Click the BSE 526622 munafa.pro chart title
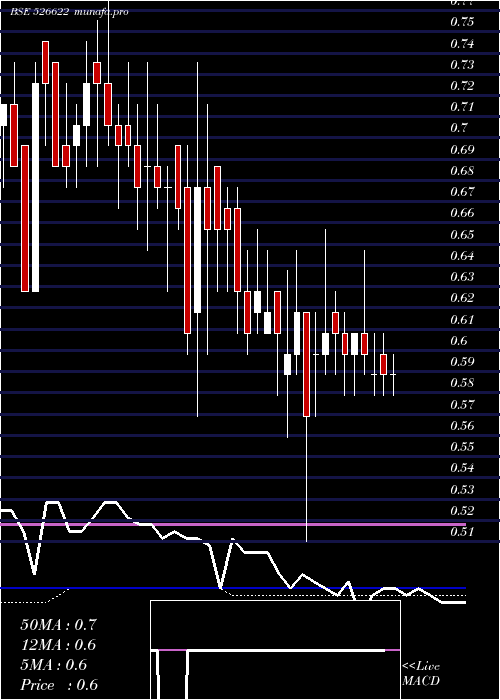Viewport: 500px width, 700px height. click(x=69, y=12)
